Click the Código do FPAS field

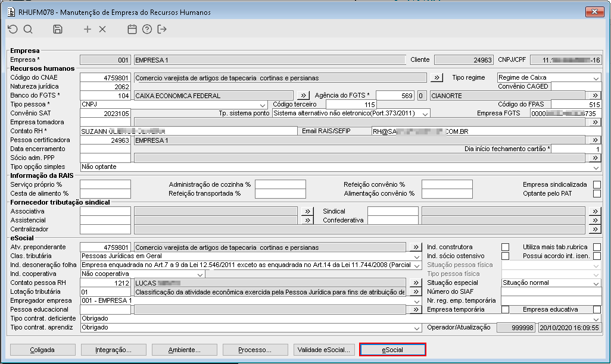pos(576,104)
